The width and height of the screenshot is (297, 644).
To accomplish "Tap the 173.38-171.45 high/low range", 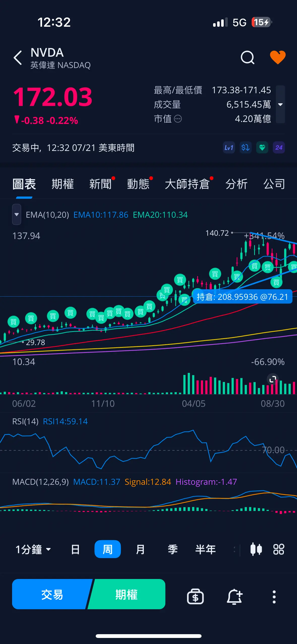I will 241,90.
